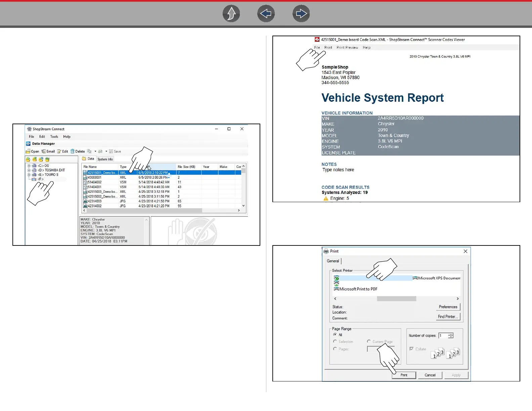532x411 pixels.
Task: Click the warning icon beside Engine: 5
Action: tap(326, 198)
